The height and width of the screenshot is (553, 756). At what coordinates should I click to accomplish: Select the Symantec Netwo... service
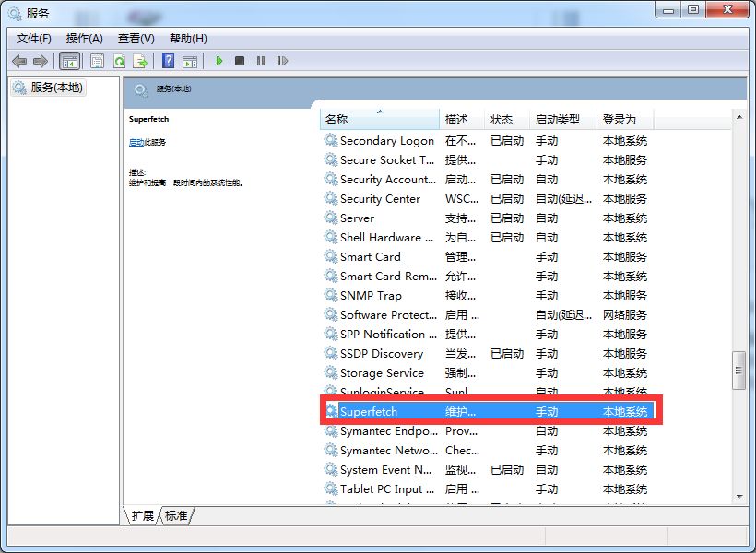(x=487, y=451)
